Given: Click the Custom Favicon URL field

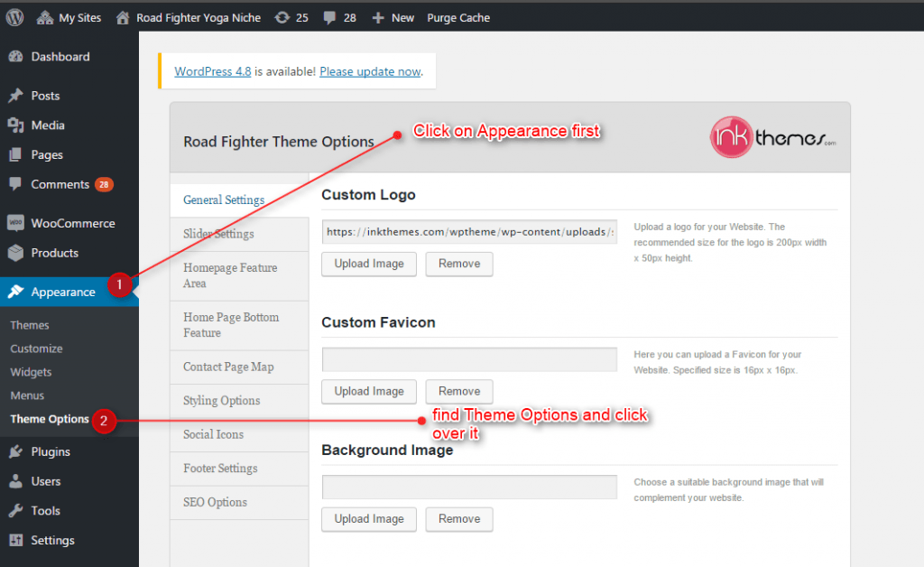Looking at the screenshot, I should [469, 359].
